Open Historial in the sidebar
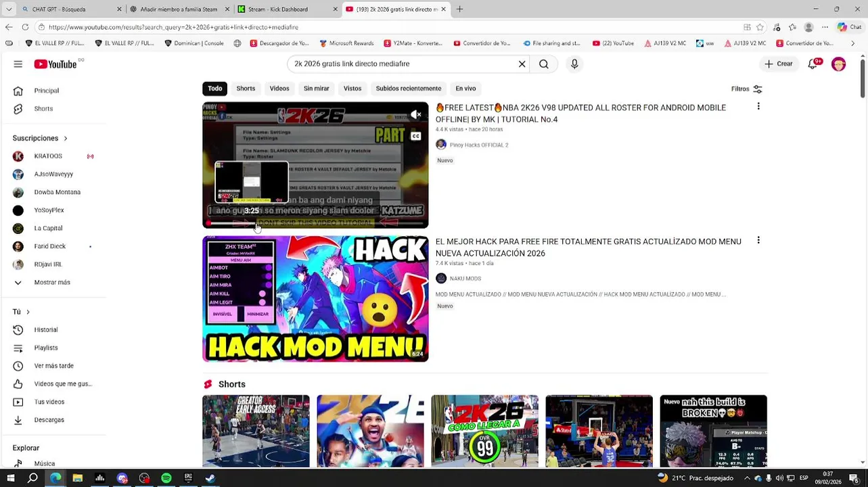The height and width of the screenshot is (487, 868). (x=46, y=329)
